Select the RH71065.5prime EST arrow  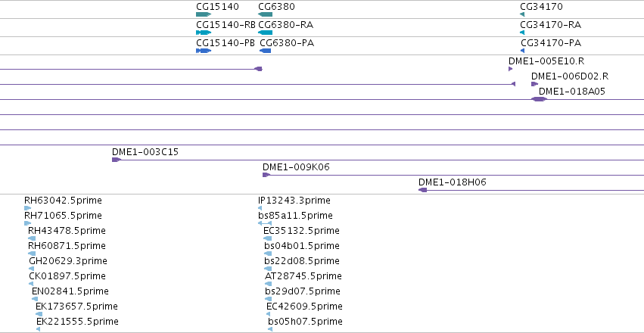27,223
